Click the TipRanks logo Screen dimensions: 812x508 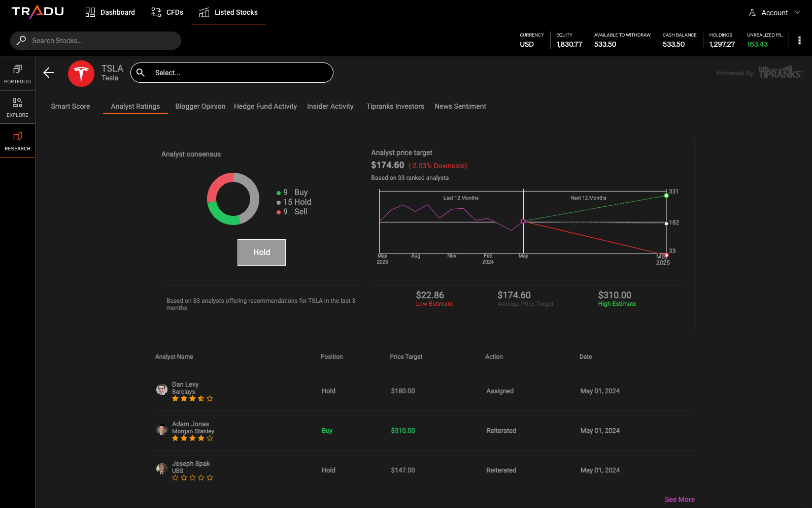[781, 72]
